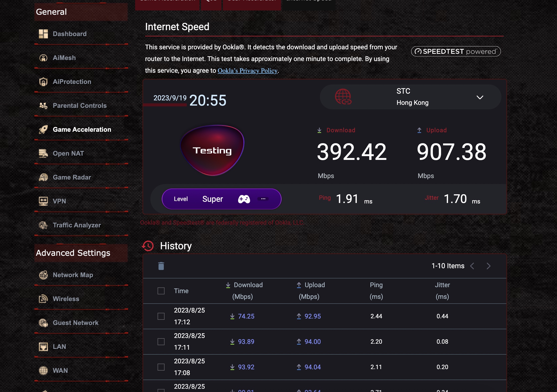This screenshot has width=557, height=392.
Task: Click the Testing speed test button
Action: coord(212,150)
